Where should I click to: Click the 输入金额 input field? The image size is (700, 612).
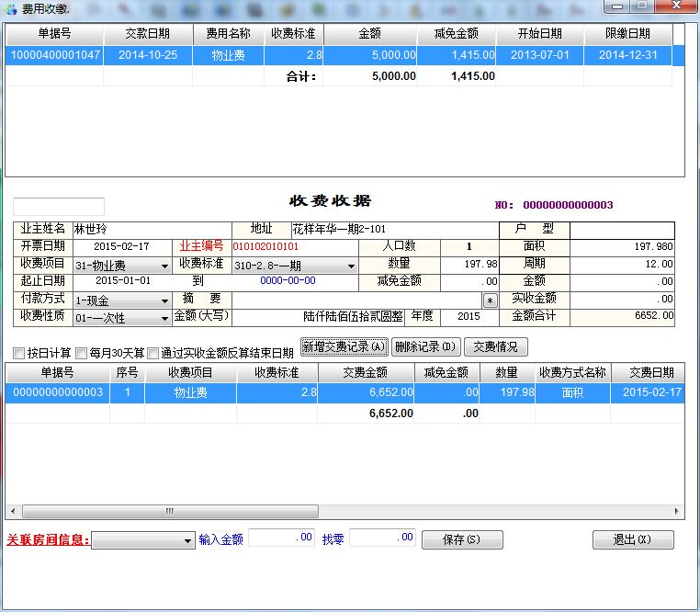(x=281, y=538)
